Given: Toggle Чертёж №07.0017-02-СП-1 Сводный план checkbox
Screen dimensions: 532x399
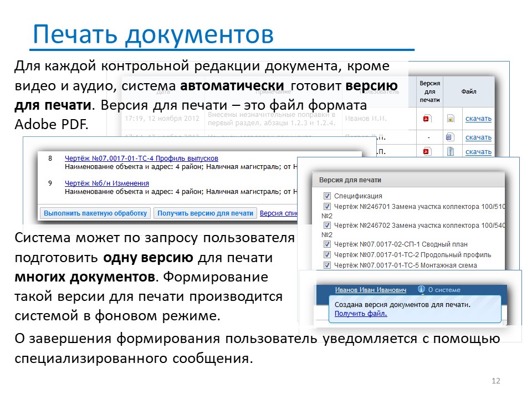Looking at the screenshot, I should [327, 244].
